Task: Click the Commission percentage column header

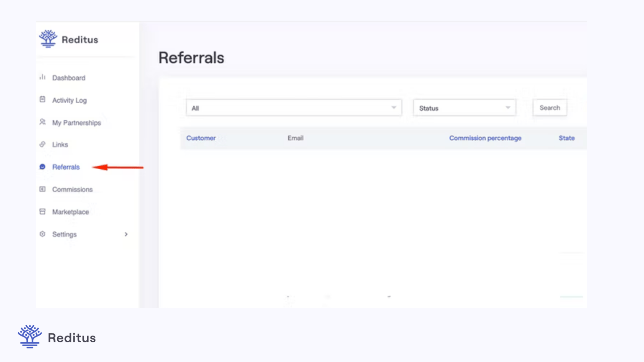Action: coord(485,138)
